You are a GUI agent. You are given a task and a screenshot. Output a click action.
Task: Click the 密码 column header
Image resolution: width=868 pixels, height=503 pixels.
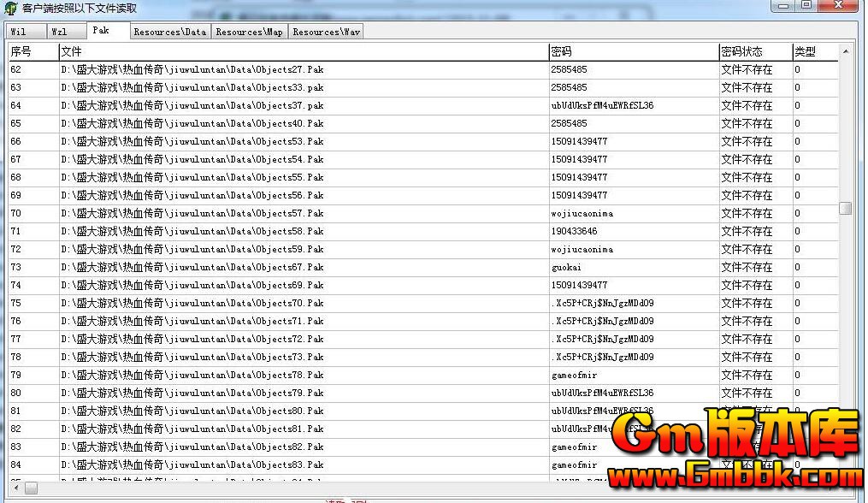pos(633,52)
